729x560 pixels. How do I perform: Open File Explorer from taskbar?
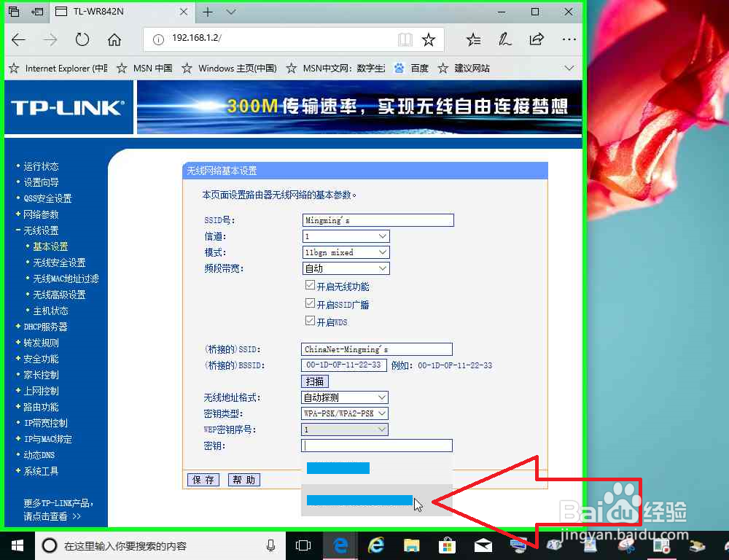pos(411,545)
